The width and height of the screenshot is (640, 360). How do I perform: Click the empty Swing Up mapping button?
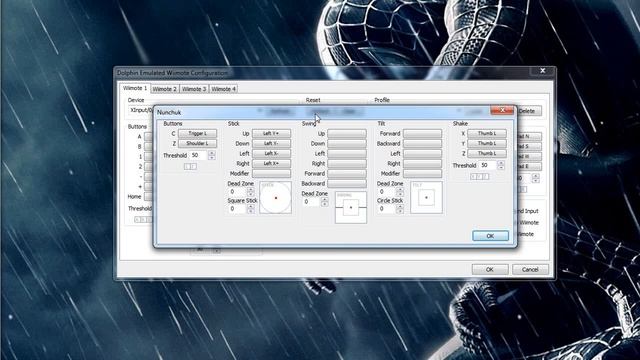(x=347, y=133)
